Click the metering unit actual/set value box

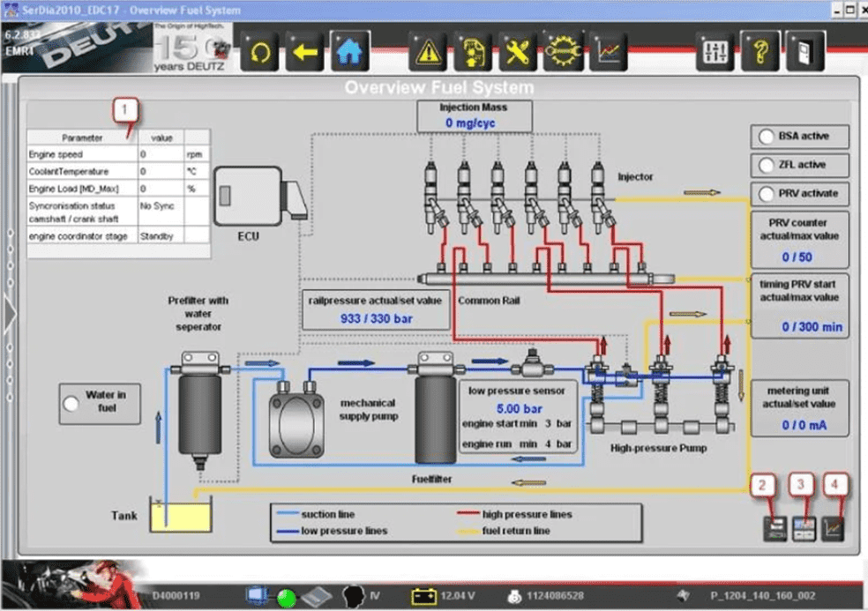(x=799, y=408)
